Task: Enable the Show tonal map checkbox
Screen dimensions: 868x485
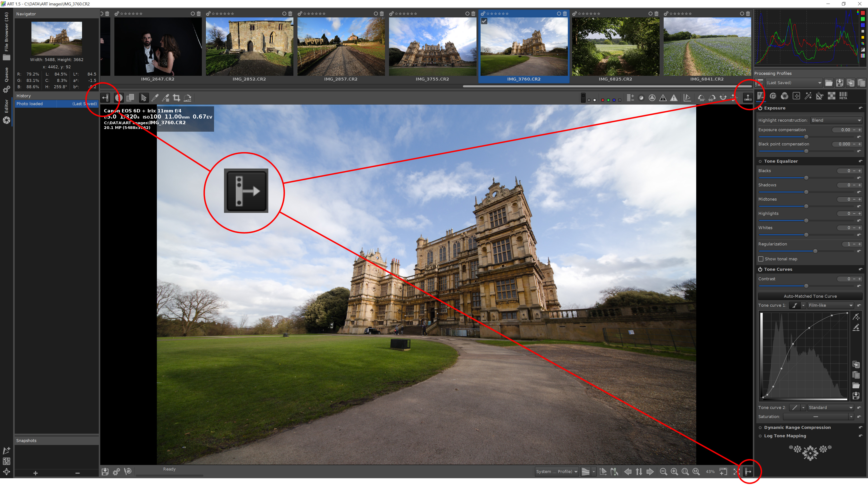Action: point(761,259)
